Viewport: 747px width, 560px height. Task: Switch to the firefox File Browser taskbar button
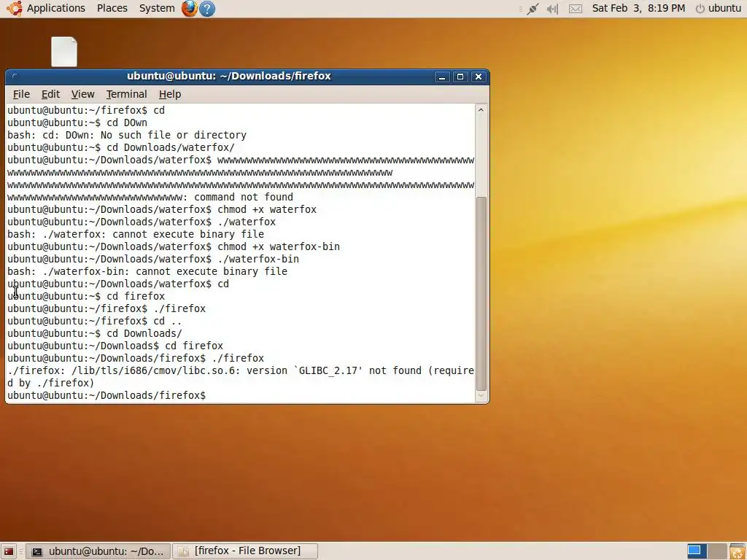(245, 551)
